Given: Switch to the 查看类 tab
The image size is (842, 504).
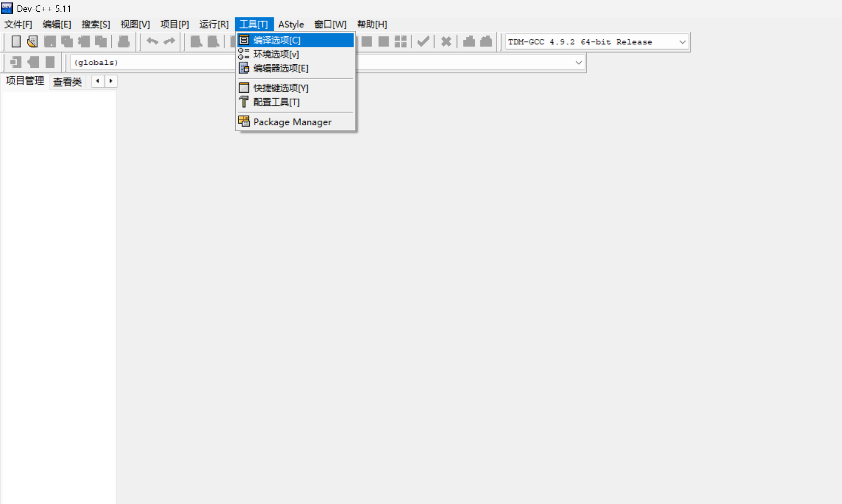Looking at the screenshot, I should (67, 81).
